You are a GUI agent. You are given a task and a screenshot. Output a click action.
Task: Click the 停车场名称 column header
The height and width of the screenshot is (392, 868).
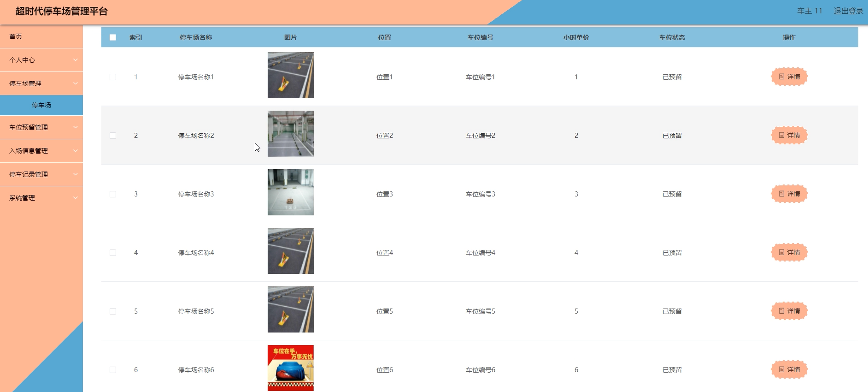(x=196, y=37)
